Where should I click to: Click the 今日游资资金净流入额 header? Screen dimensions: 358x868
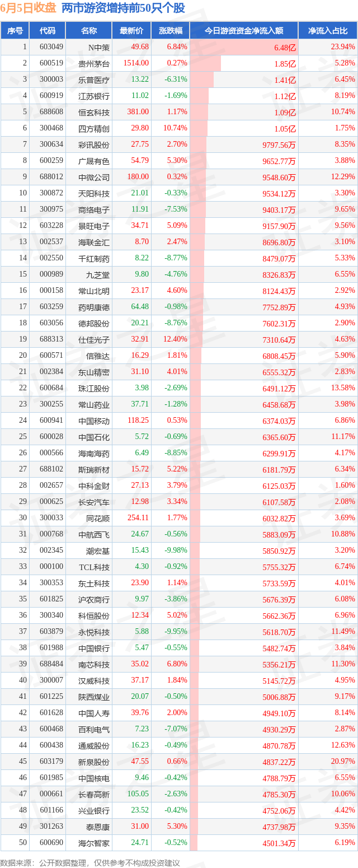tap(243, 31)
